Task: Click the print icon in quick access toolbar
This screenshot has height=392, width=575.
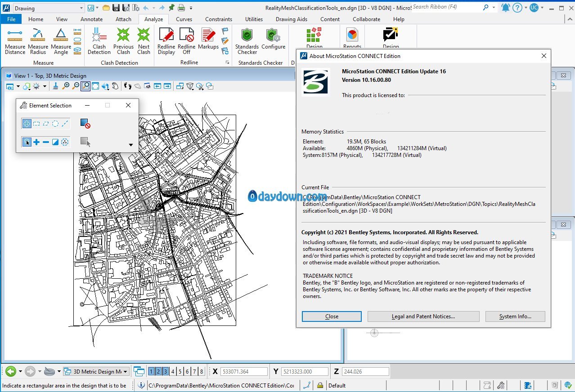Action: coord(181,8)
